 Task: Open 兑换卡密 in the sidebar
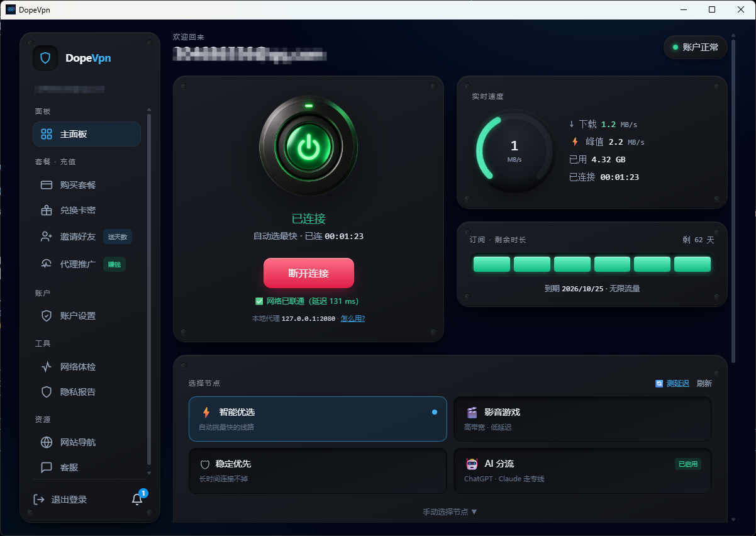(x=87, y=210)
